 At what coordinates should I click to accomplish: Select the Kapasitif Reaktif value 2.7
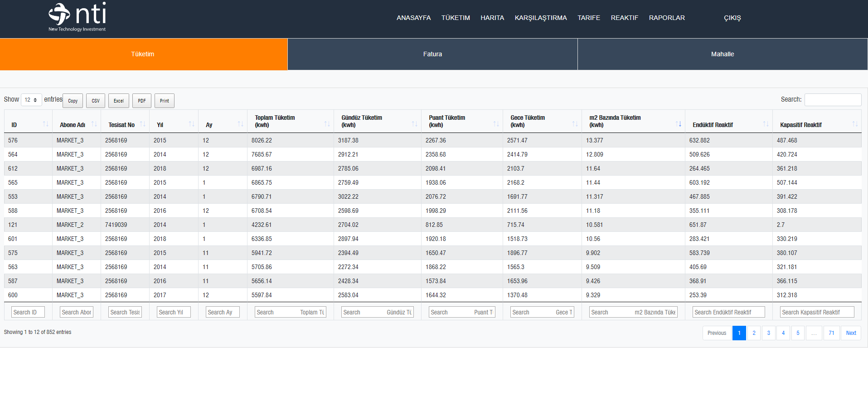tap(780, 225)
